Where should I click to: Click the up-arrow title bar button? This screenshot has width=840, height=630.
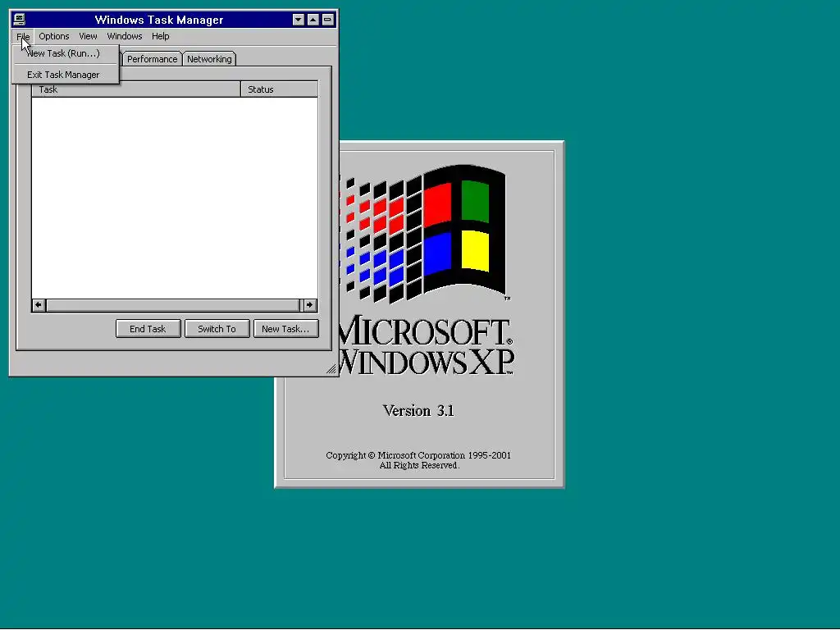pyautogui.click(x=313, y=20)
